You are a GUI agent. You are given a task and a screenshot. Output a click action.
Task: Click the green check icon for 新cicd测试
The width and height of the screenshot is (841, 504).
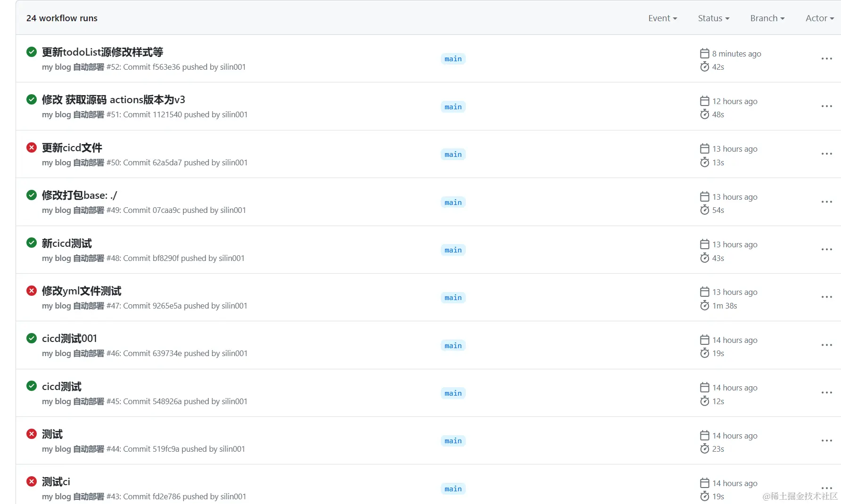point(32,243)
